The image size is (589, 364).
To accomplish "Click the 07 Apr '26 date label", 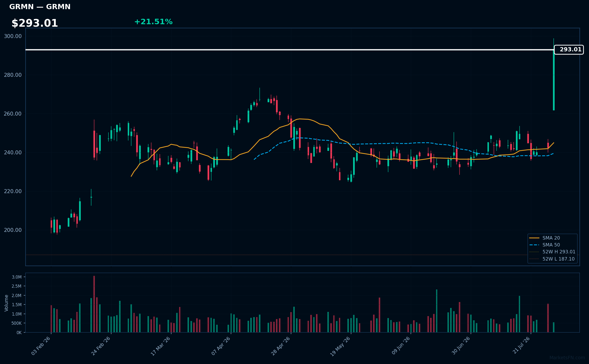I will [x=221, y=346].
